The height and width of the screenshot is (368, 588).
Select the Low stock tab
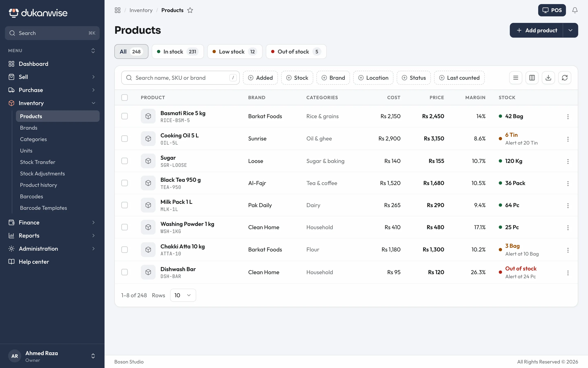[x=235, y=52]
